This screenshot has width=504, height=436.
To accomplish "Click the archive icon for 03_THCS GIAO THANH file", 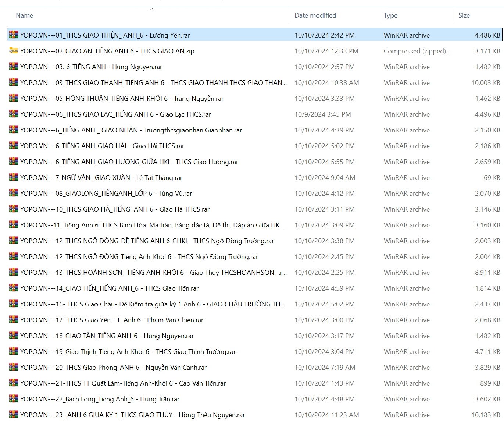I will click(x=14, y=82).
